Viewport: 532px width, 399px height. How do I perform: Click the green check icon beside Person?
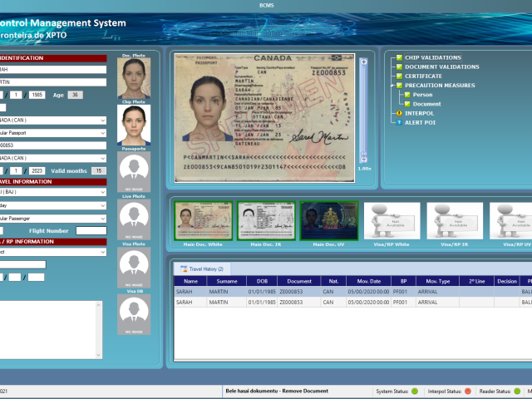pos(407,95)
